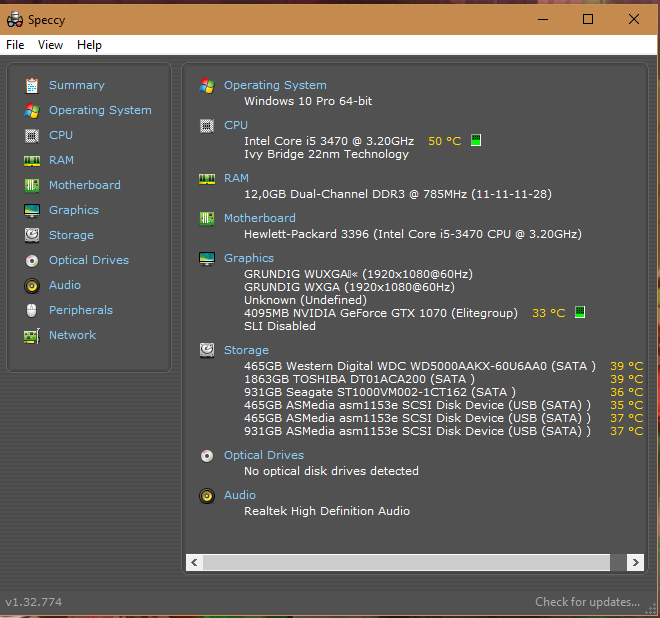
Task: Click the CPU heading link in summary
Action: point(236,125)
